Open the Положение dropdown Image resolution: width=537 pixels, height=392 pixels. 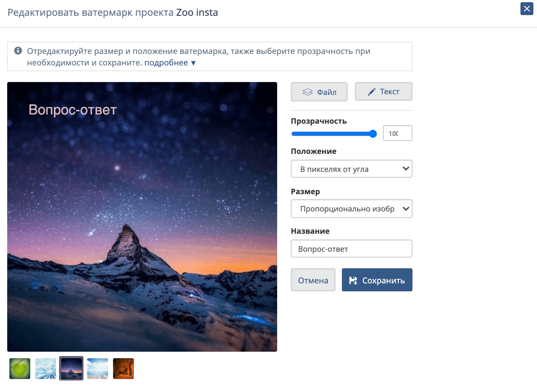(x=352, y=169)
